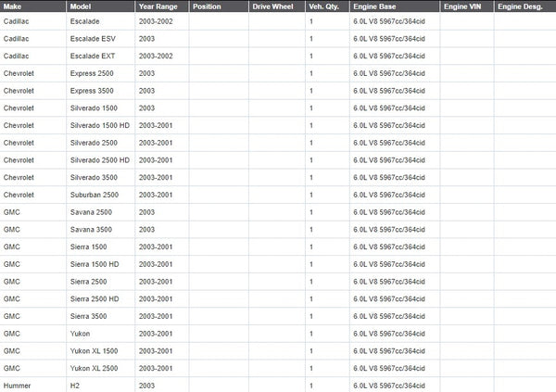Select the Yukon XL 1500 cell
This screenshot has width=556, height=392.
93,350
